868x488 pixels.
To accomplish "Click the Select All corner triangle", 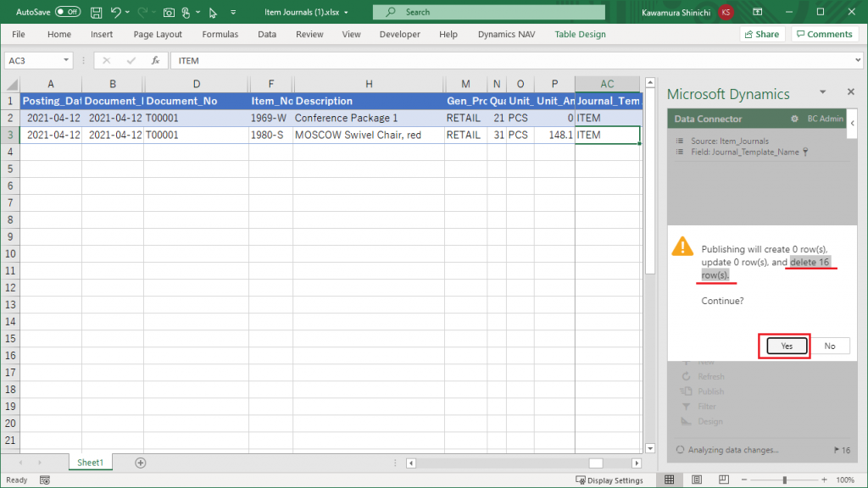I will pyautogui.click(x=11, y=84).
